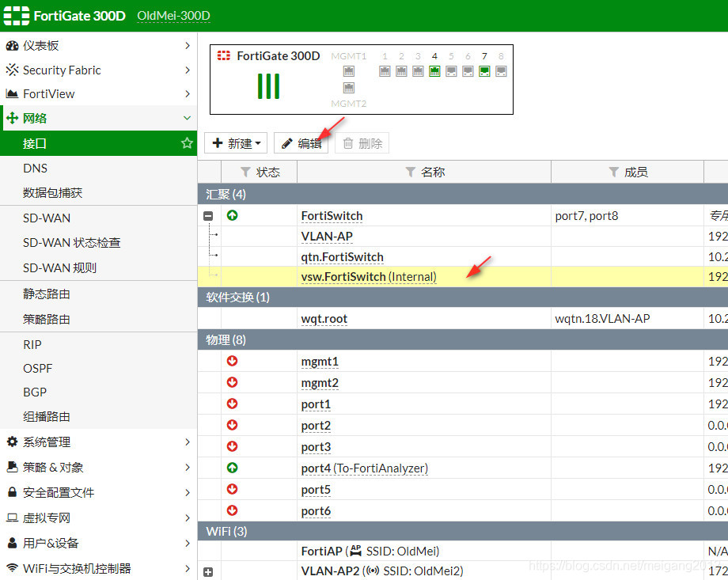Open the 新建 dropdown
The height and width of the screenshot is (580, 728).
coord(236,143)
